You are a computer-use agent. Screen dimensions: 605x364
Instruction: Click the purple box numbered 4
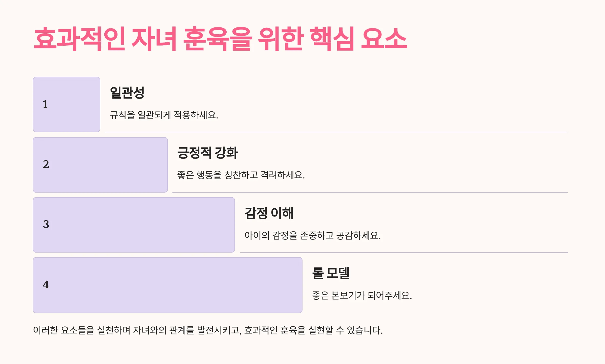pyautogui.click(x=168, y=285)
